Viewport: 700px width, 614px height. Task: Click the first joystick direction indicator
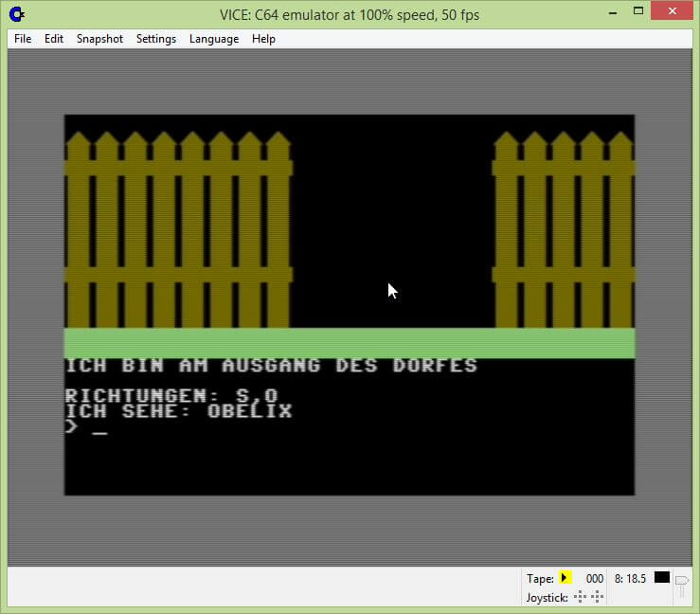coord(580,597)
